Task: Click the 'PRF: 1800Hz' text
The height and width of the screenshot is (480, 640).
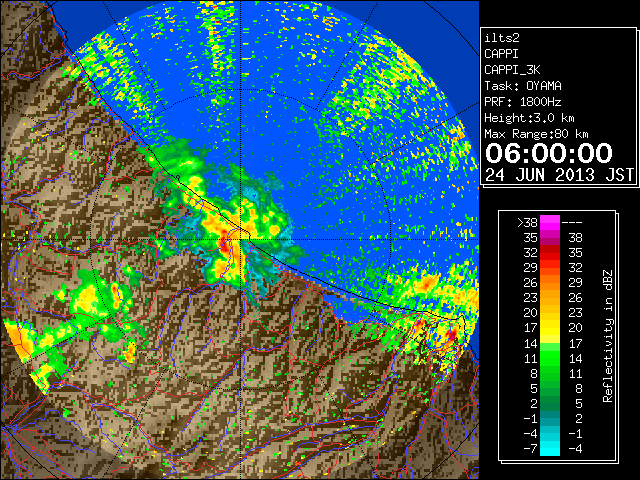Action: click(x=523, y=102)
